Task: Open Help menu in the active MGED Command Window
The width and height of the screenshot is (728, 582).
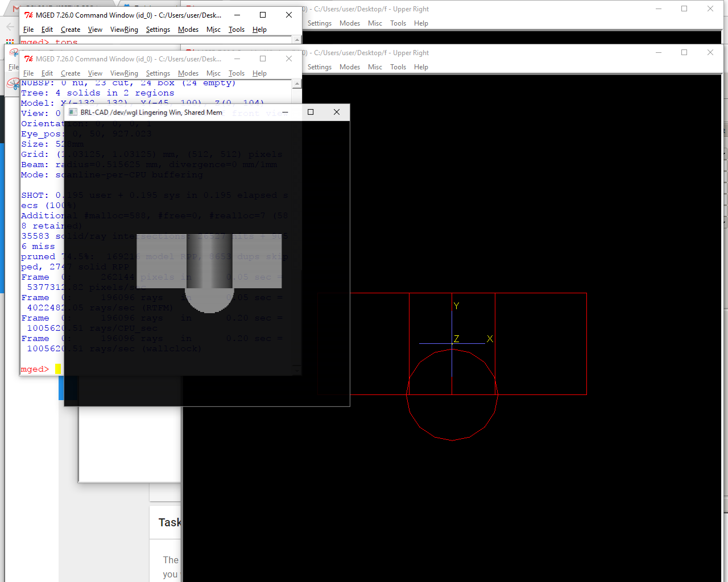Action: coord(259,30)
